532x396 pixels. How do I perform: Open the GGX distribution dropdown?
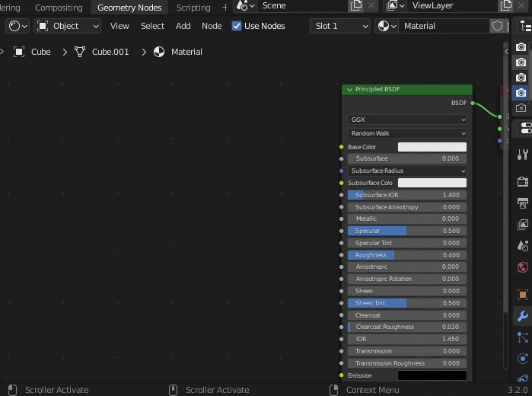click(x=407, y=120)
